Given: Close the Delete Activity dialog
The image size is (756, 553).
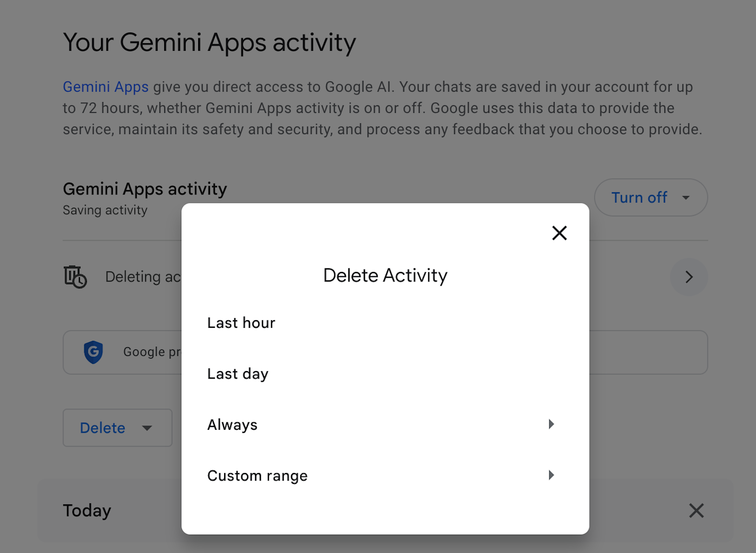Looking at the screenshot, I should [x=559, y=233].
